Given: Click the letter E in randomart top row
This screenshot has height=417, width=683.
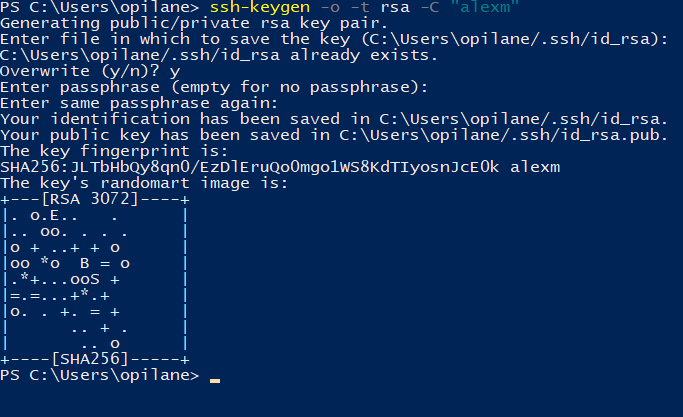Looking at the screenshot, I should click(x=54, y=215).
